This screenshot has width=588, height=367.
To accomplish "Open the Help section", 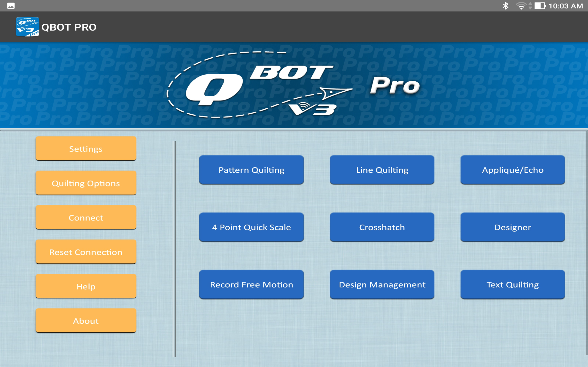I will click(x=86, y=286).
